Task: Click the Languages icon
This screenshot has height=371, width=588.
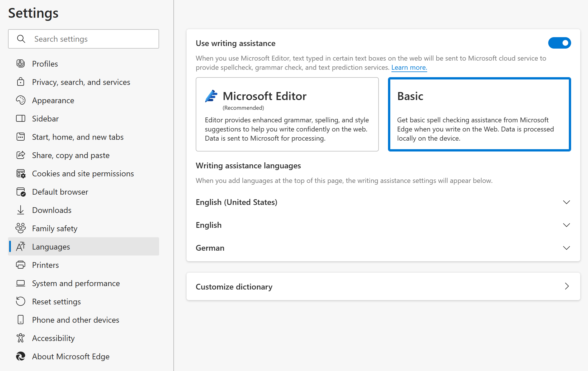Action: (21, 246)
